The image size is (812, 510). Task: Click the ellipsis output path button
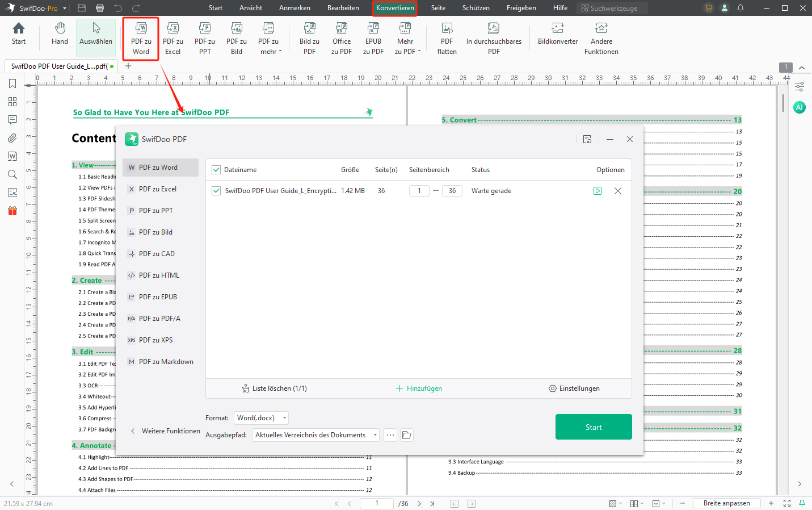point(390,435)
